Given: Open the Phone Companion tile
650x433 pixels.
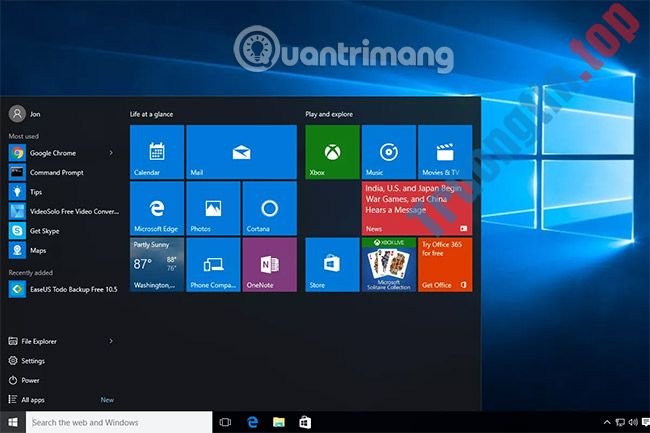Looking at the screenshot, I should [213, 265].
